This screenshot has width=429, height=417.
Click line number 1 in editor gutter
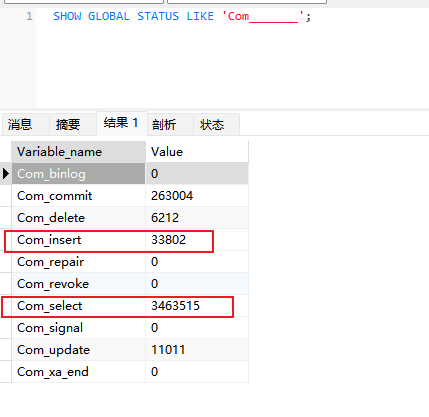(29, 16)
